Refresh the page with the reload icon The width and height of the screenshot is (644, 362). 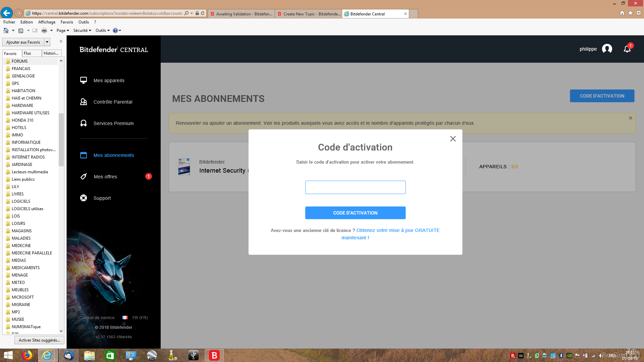click(x=203, y=13)
